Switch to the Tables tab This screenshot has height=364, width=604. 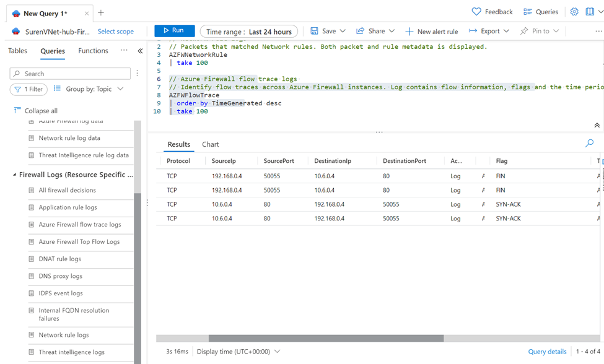(17, 51)
